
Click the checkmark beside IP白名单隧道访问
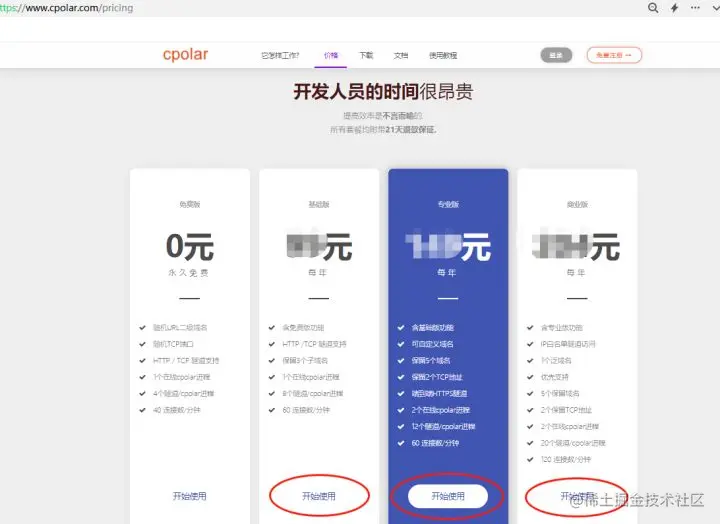pos(530,344)
